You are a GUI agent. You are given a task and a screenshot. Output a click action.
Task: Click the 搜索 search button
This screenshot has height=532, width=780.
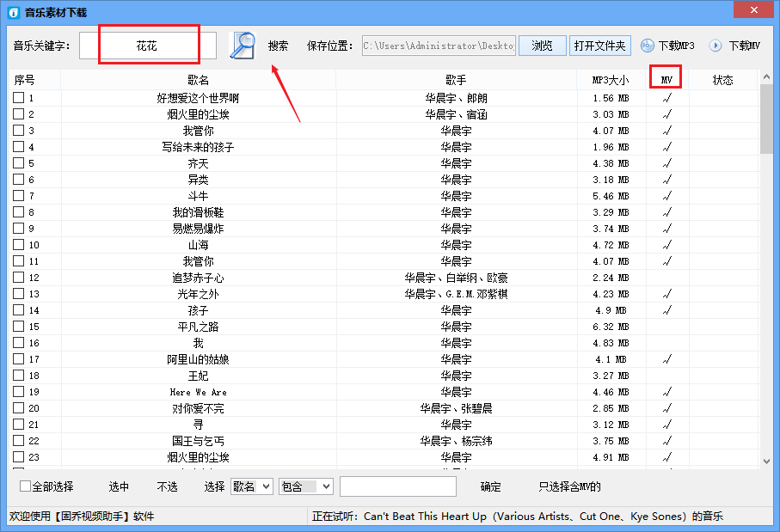[x=278, y=46]
